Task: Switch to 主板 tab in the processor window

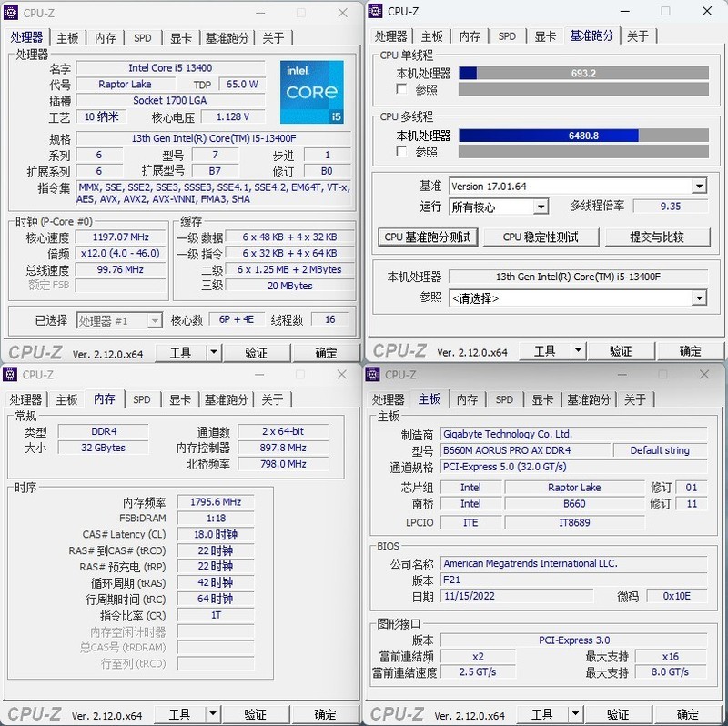Action: [67, 38]
